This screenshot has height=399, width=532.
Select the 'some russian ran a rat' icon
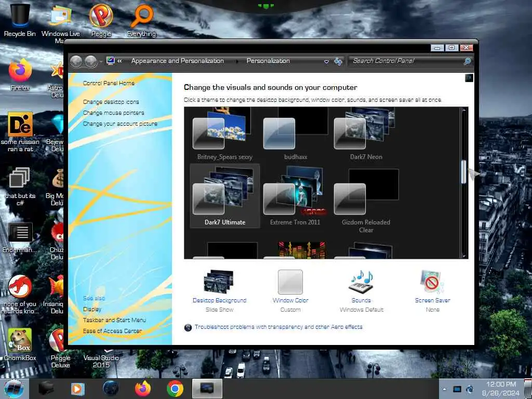click(20, 131)
